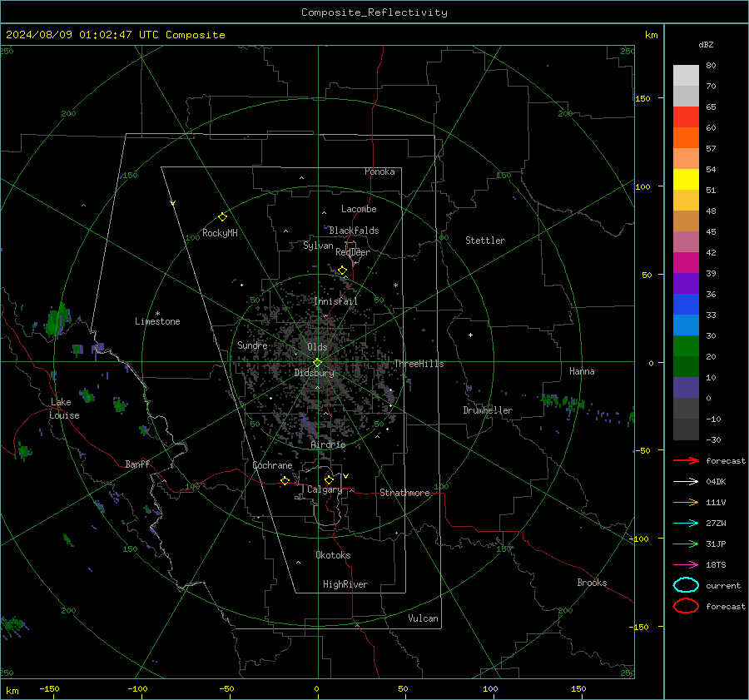Click the dBZ legend heading
This screenshot has height=700, width=749.
pos(706,44)
